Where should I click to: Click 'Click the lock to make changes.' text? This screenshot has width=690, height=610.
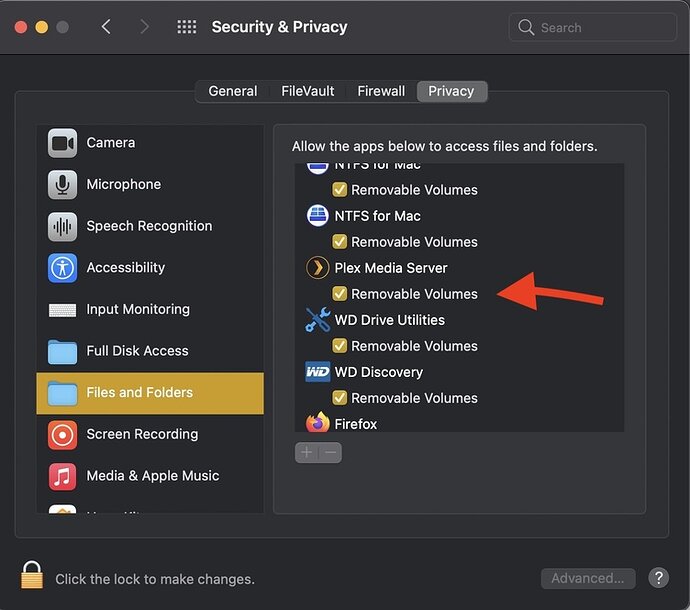coord(155,579)
